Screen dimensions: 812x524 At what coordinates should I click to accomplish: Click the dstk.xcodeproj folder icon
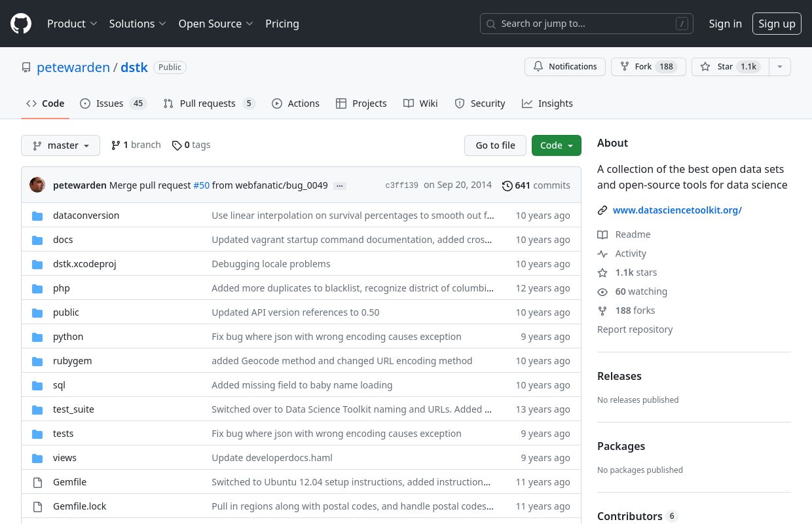[37, 264]
